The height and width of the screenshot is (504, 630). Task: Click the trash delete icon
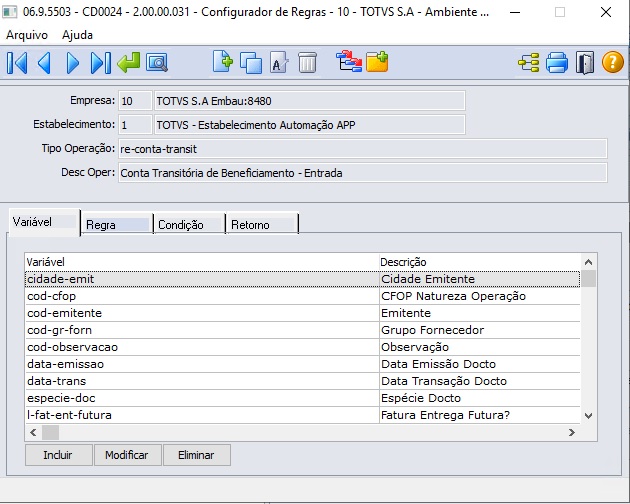pos(307,63)
